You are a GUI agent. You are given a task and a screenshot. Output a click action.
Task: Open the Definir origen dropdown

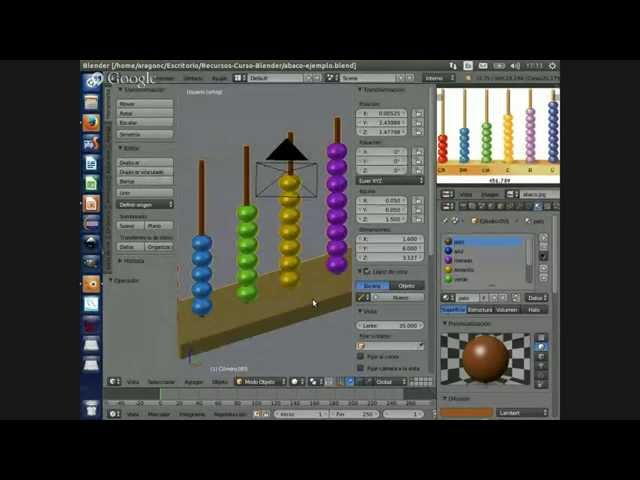pyautogui.click(x=145, y=204)
